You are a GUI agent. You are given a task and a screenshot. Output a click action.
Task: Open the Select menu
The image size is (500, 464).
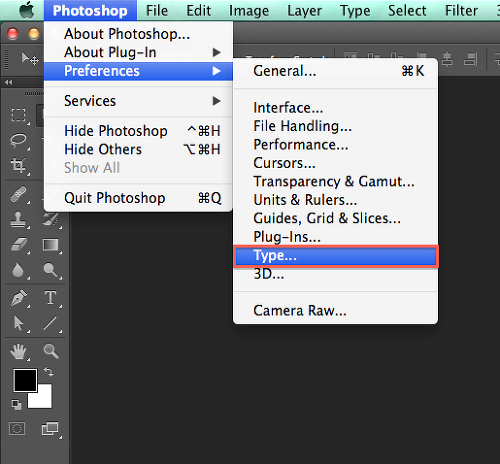tap(407, 11)
